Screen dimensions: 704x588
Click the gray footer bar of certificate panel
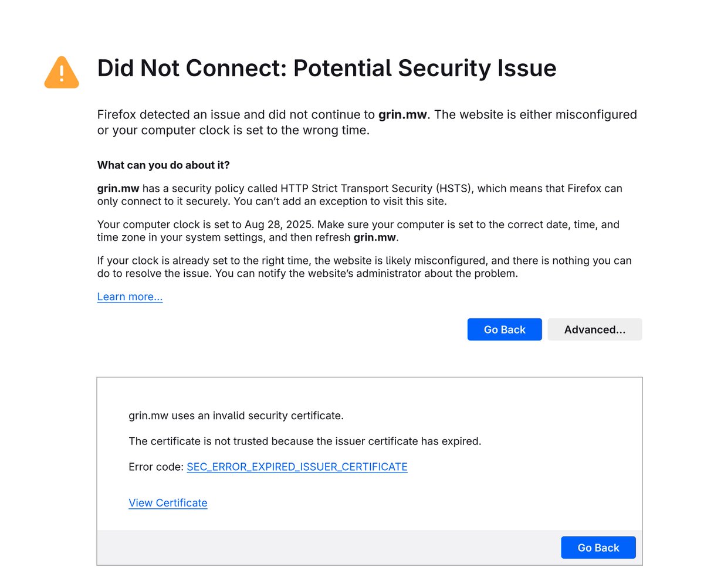click(370, 548)
